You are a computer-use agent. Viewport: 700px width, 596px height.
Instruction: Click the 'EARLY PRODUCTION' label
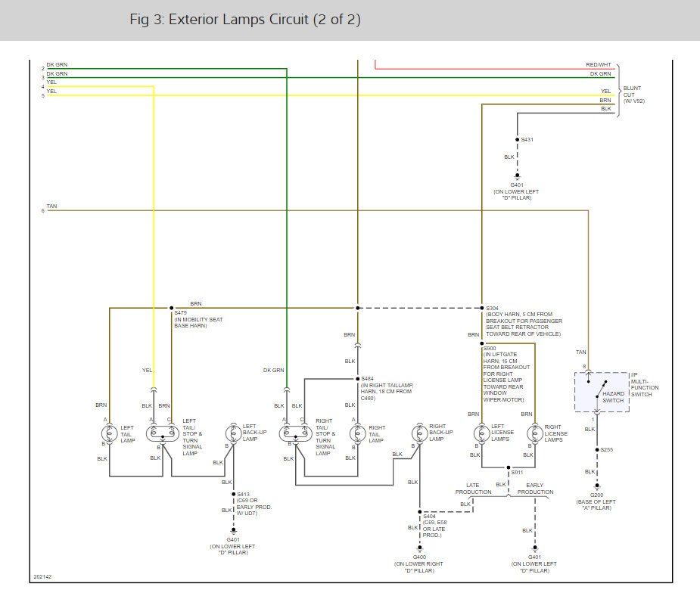(x=535, y=489)
